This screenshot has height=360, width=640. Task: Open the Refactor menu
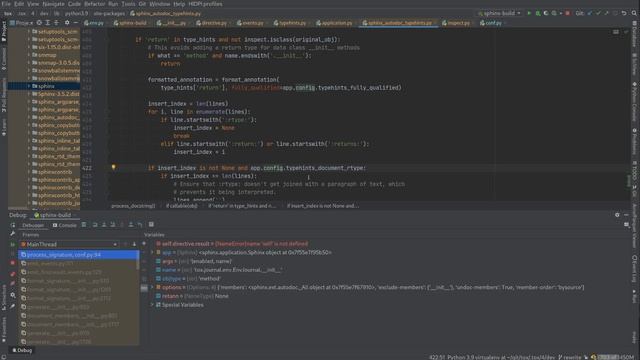point(94,4)
